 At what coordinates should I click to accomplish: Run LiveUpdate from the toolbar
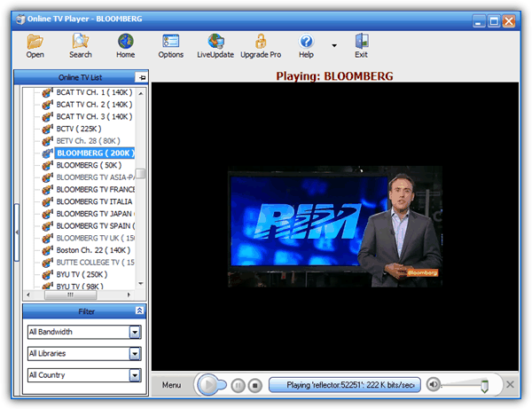[215, 46]
